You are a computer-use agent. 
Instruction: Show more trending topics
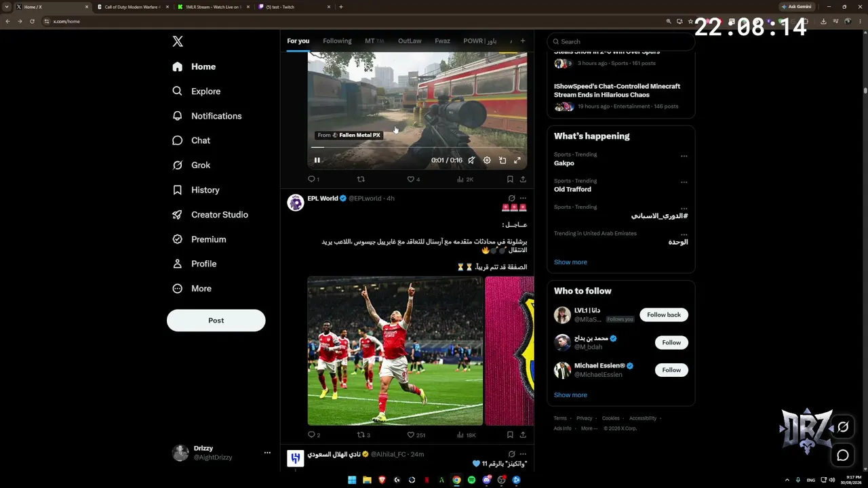click(x=570, y=262)
